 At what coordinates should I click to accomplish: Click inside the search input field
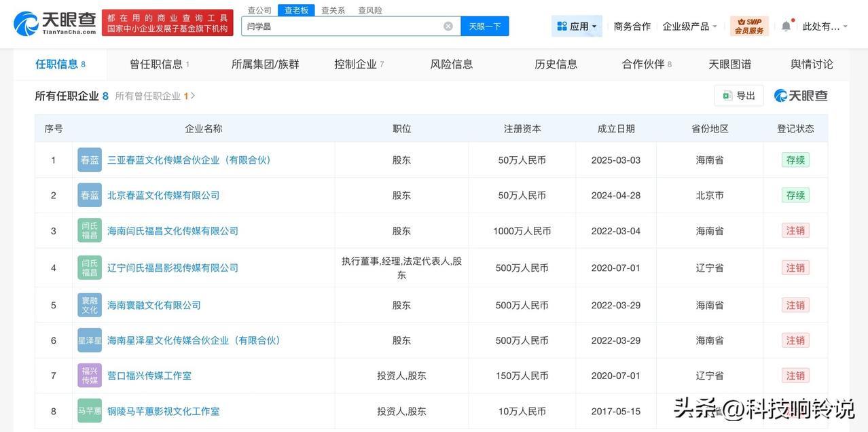coord(340,25)
